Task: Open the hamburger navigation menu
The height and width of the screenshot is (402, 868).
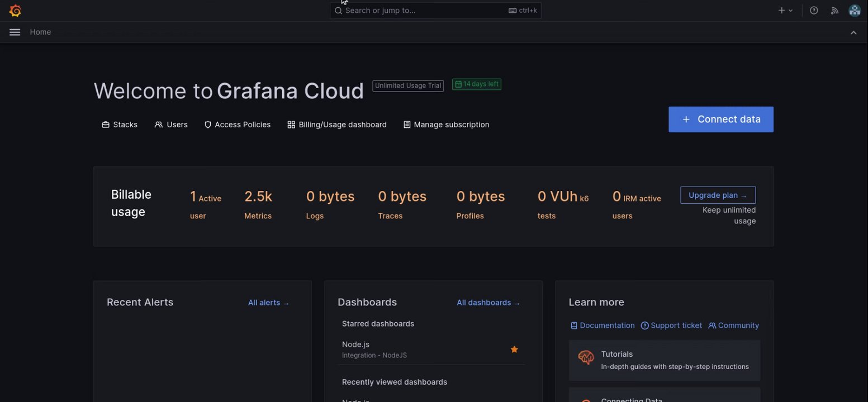Action: click(15, 32)
